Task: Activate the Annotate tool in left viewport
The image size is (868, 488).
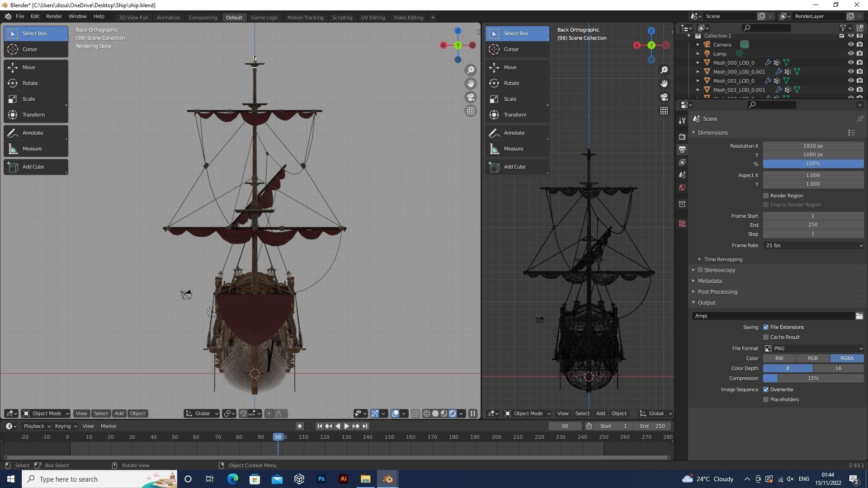Action: click(36, 133)
